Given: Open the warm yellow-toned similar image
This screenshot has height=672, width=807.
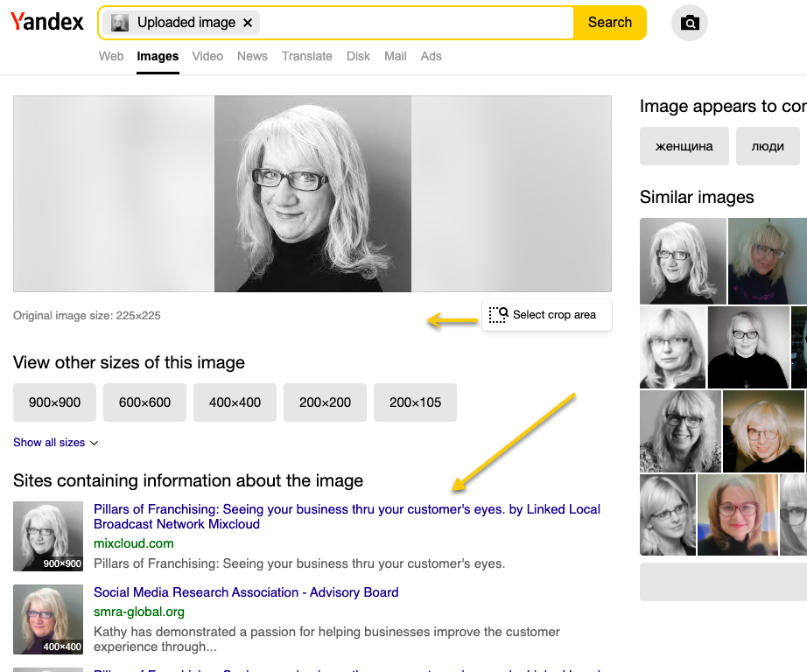Looking at the screenshot, I should click(x=763, y=431).
